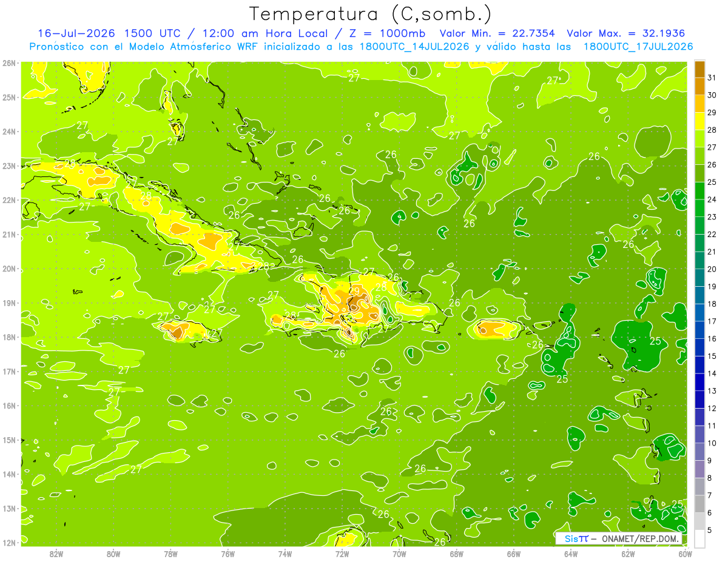Click the 23N latitude axis label
Image resolution: width=728 pixels, height=562 pixels.
click(x=9, y=166)
